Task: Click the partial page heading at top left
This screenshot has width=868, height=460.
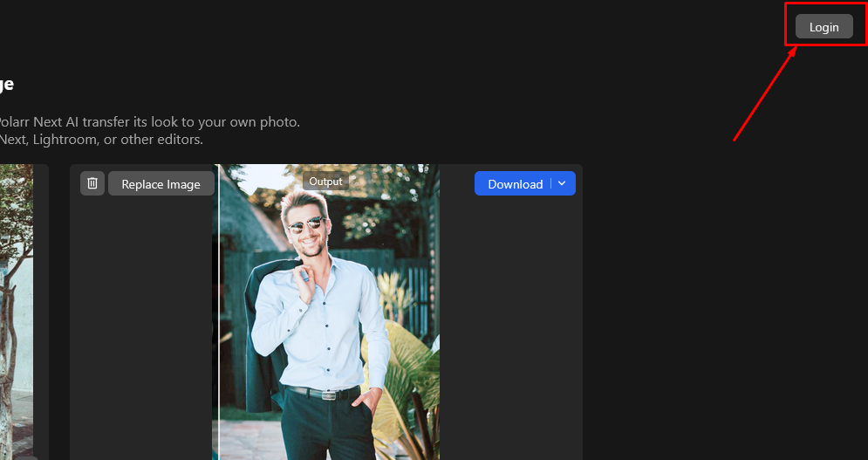Action: pyautogui.click(x=6, y=85)
